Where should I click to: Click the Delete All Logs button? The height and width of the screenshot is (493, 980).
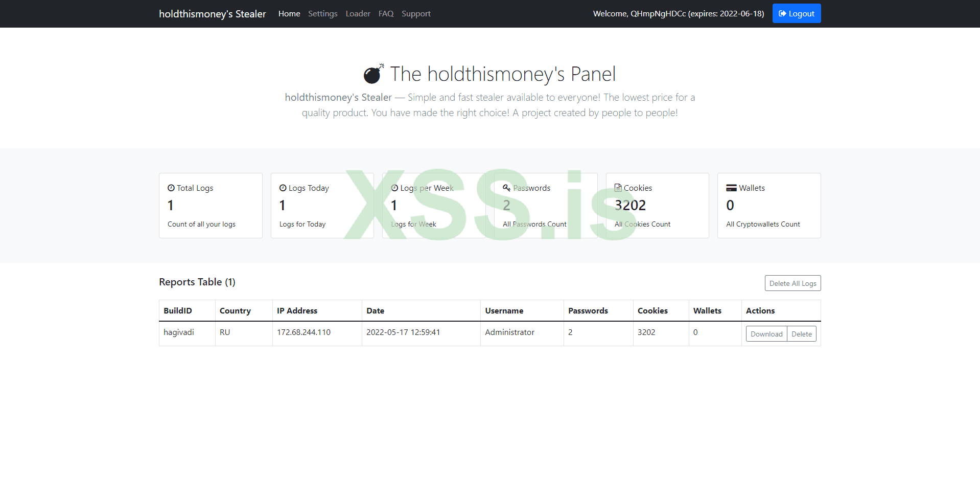tap(793, 283)
